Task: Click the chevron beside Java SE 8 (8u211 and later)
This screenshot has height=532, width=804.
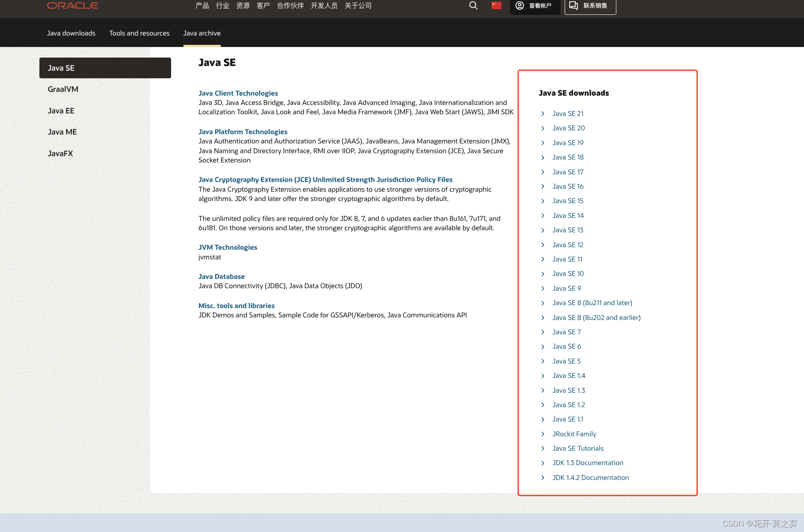Action: point(543,303)
